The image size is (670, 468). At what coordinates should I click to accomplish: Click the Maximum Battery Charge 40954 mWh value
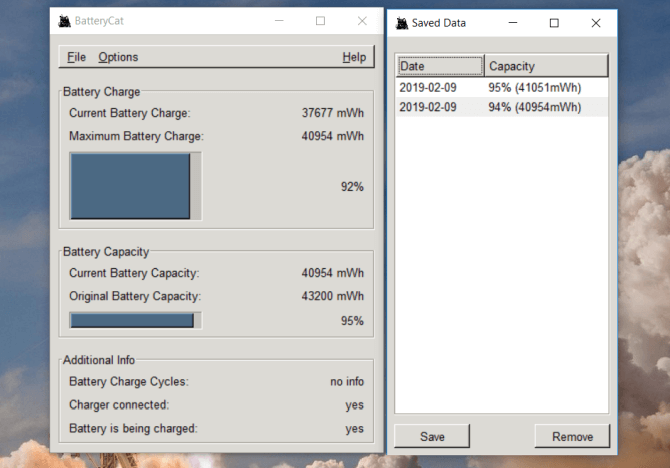click(x=332, y=136)
